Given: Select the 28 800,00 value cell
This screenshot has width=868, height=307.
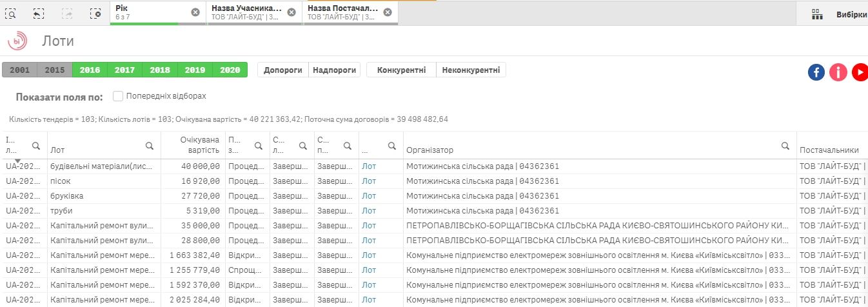Looking at the screenshot, I should pos(192,241).
